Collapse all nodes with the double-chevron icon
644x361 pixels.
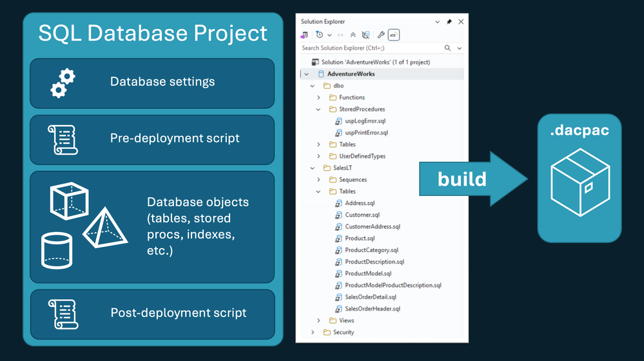(x=353, y=35)
